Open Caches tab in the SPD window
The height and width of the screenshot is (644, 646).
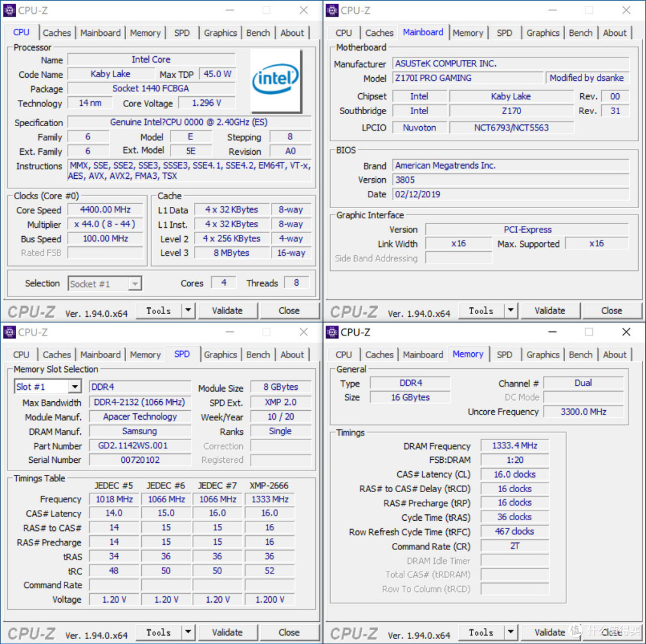pyautogui.click(x=57, y=355)
